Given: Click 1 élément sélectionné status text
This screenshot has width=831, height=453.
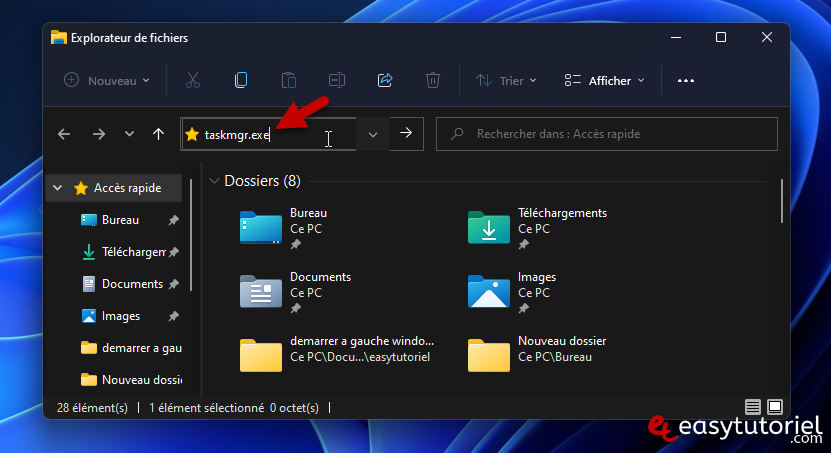Looking at the screenshot, I should click(207, 408).
